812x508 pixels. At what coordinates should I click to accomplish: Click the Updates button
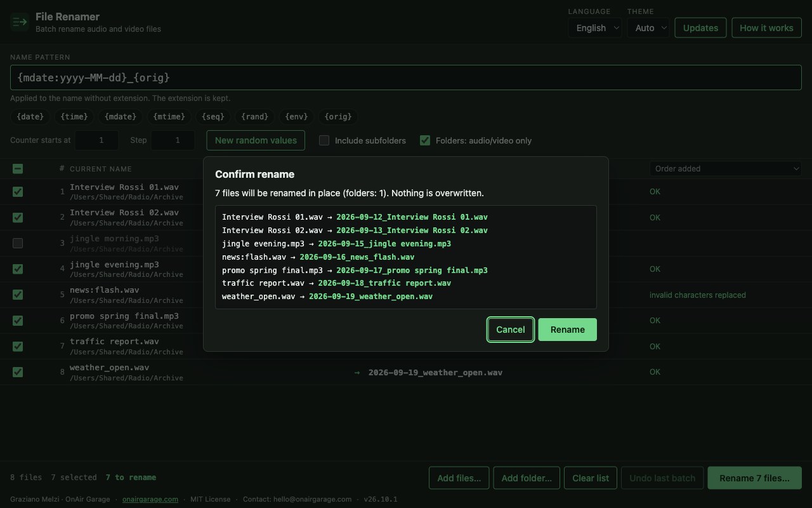pos(700,28)
